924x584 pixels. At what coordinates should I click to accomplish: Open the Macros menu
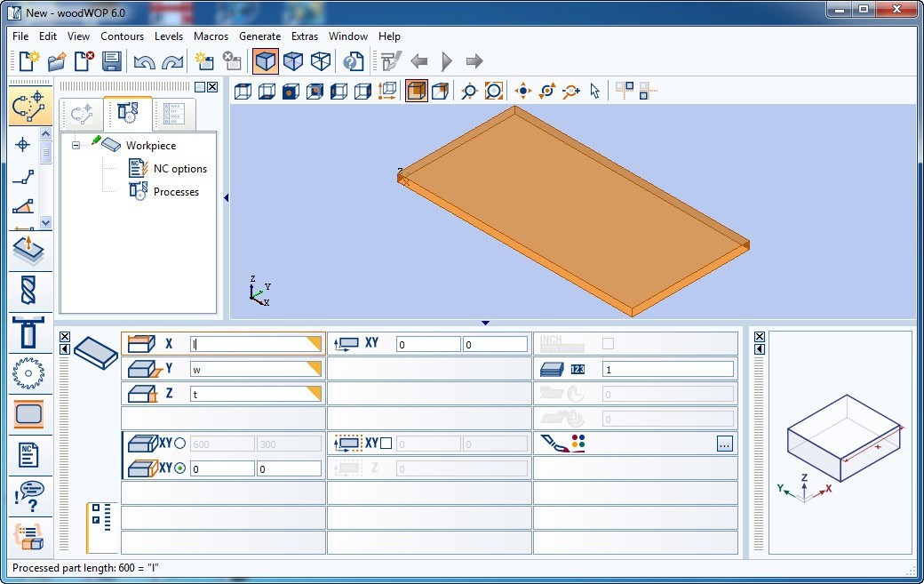coord(211,36)
